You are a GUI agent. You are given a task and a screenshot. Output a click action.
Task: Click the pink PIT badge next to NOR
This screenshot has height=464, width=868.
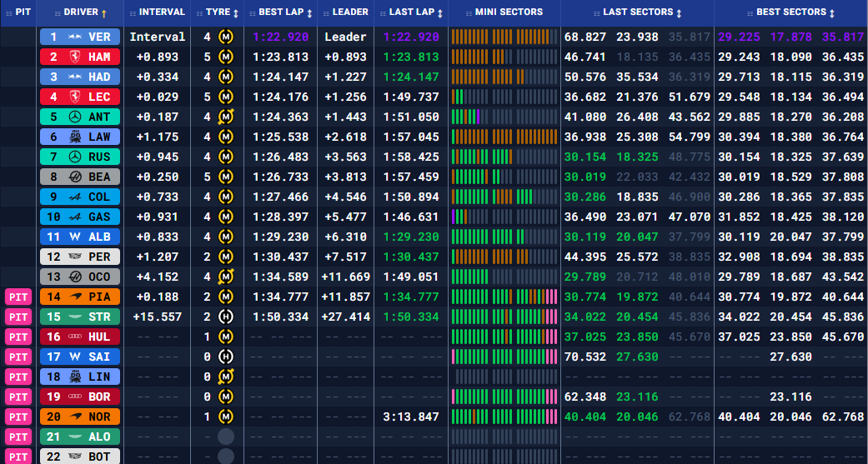(x=18, y=417)
